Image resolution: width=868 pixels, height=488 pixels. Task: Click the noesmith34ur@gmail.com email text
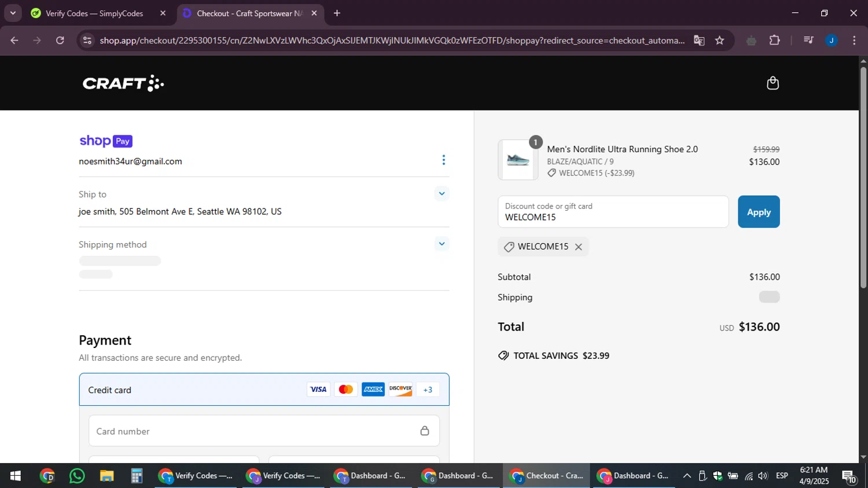pos(130,162)
